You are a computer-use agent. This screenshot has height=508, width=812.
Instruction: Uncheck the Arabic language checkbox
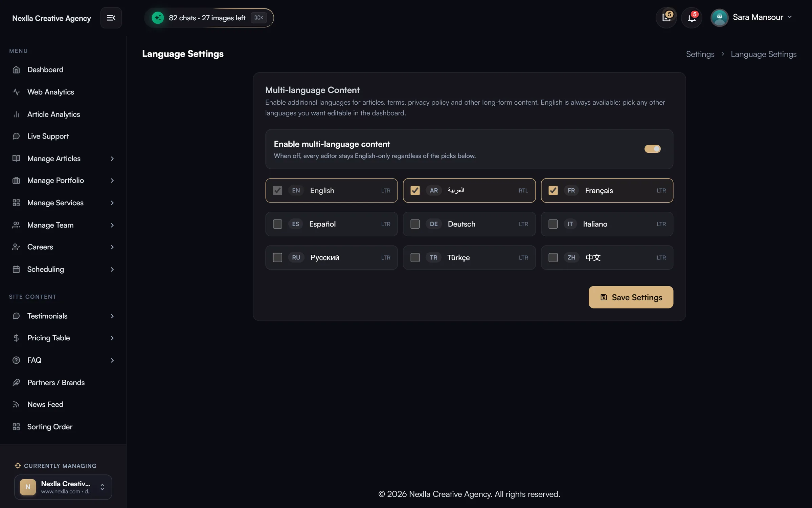(415, 191)
